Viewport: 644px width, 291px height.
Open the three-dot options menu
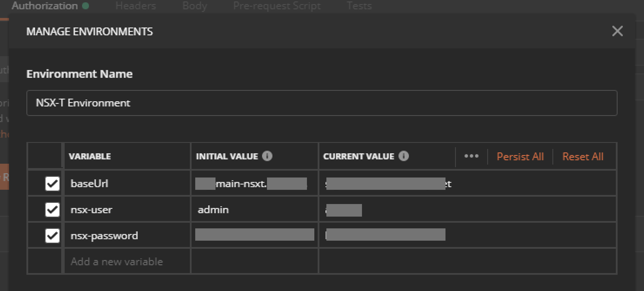click(x=471, y=156)
